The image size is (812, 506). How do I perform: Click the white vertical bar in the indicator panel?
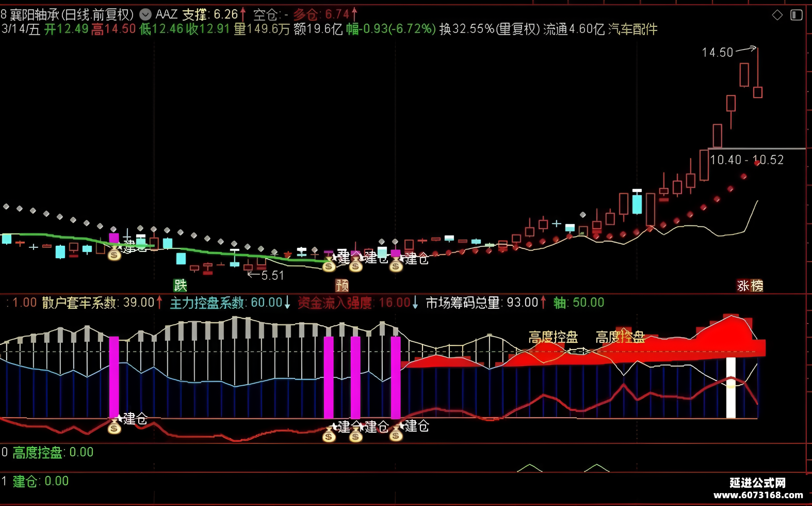tap(730, 387)
